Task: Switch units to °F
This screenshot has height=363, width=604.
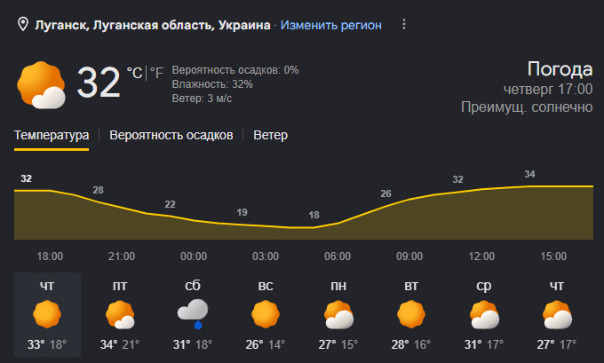Action: pos(156,72)
